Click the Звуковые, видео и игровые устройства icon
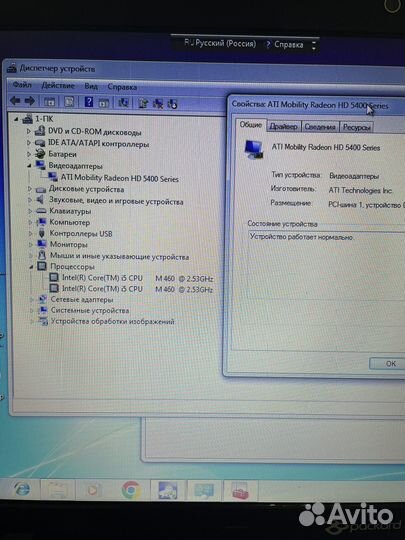The width and height of the screenshot is (405, 540). (x=41, y=200)
